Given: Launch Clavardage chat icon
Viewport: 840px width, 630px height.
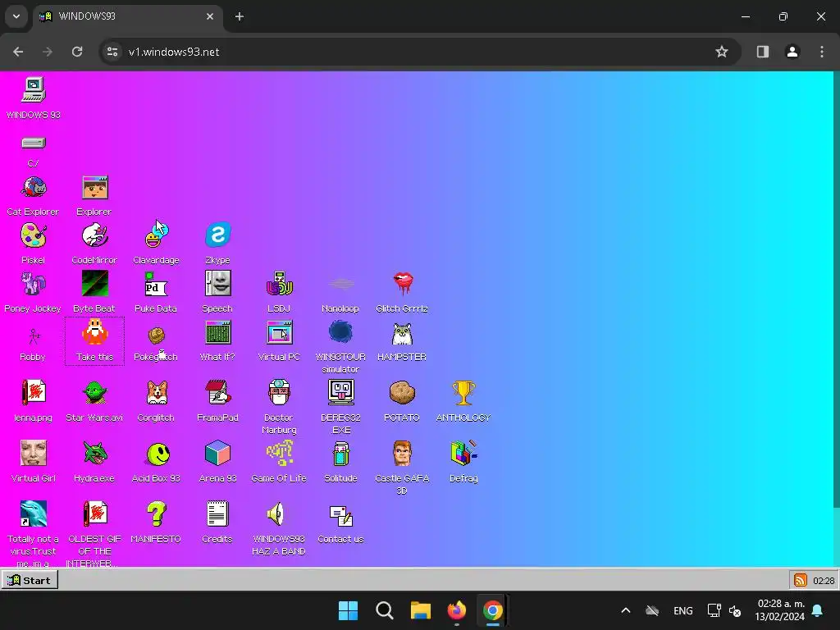Looking at the screenshot, I should coord(156,235).
